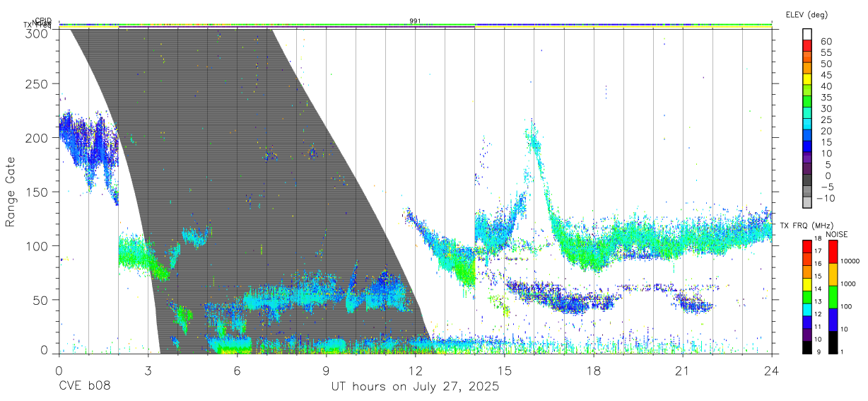The width and height of the screenshot is (868, 401).
Task: Click the '9' UT hour tick label
Action: [x=326, y=370]
